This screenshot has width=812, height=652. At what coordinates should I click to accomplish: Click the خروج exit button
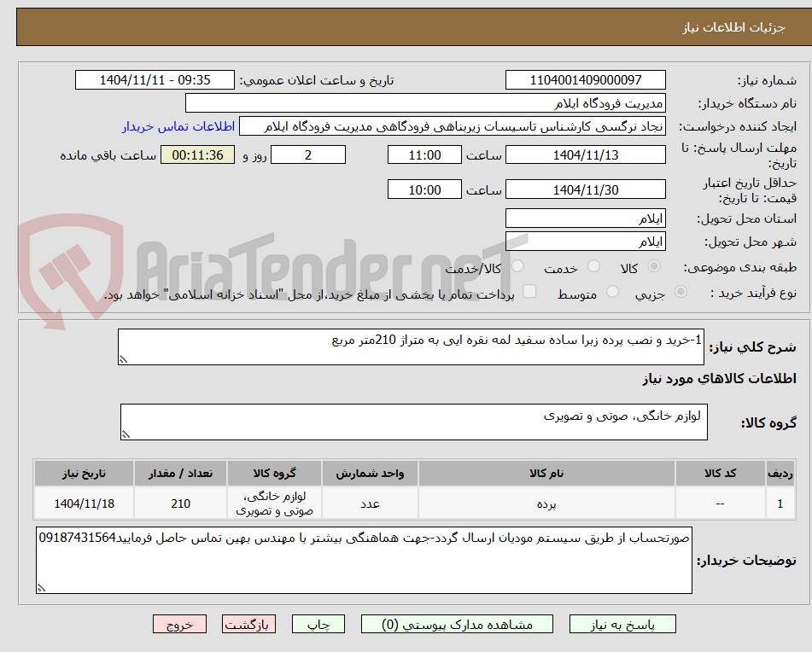click(179, 624)
